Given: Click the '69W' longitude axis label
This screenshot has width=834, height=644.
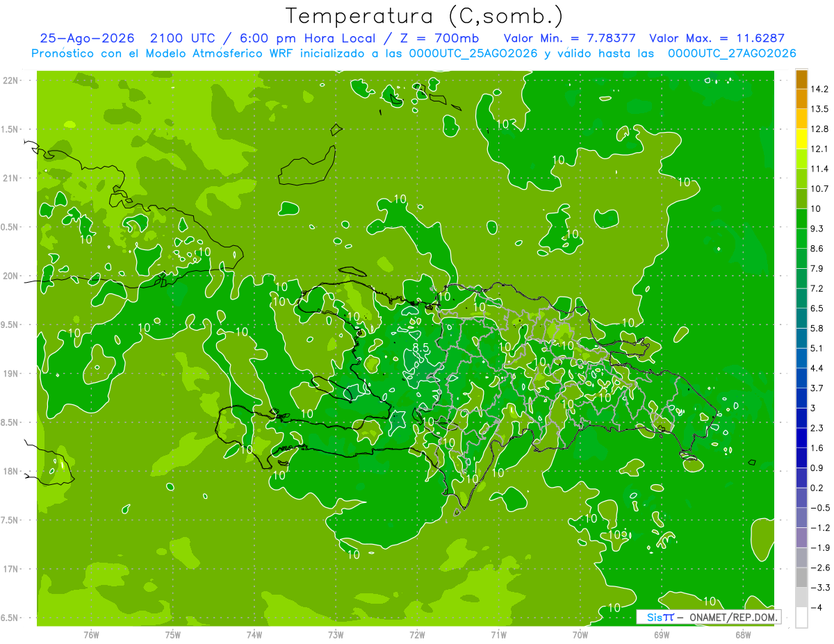Looking at the screenshot, I should tap(661, 634).
